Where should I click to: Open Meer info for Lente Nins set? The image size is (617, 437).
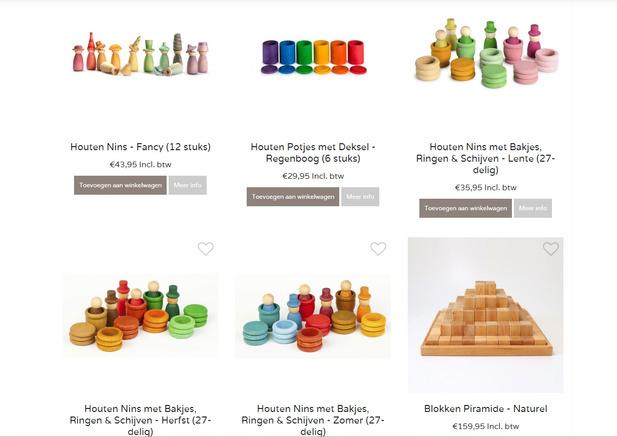(533, 208)
